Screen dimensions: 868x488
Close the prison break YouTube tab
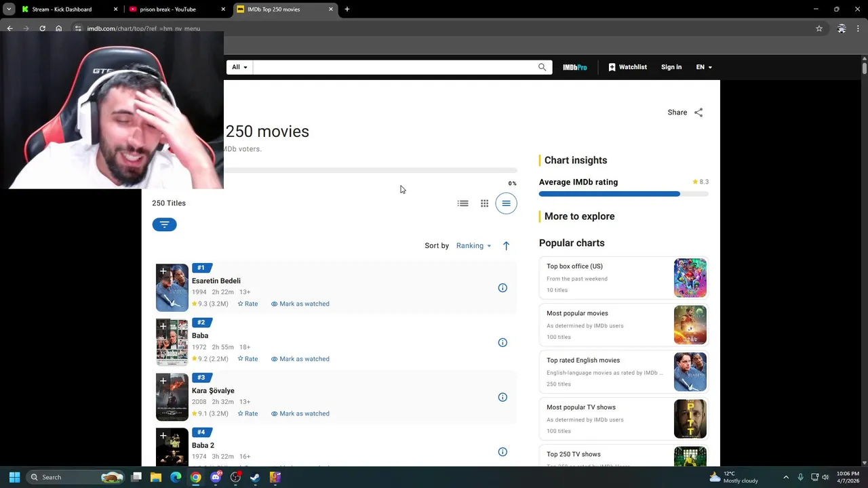pyautogui.click(x=224, y=9)
